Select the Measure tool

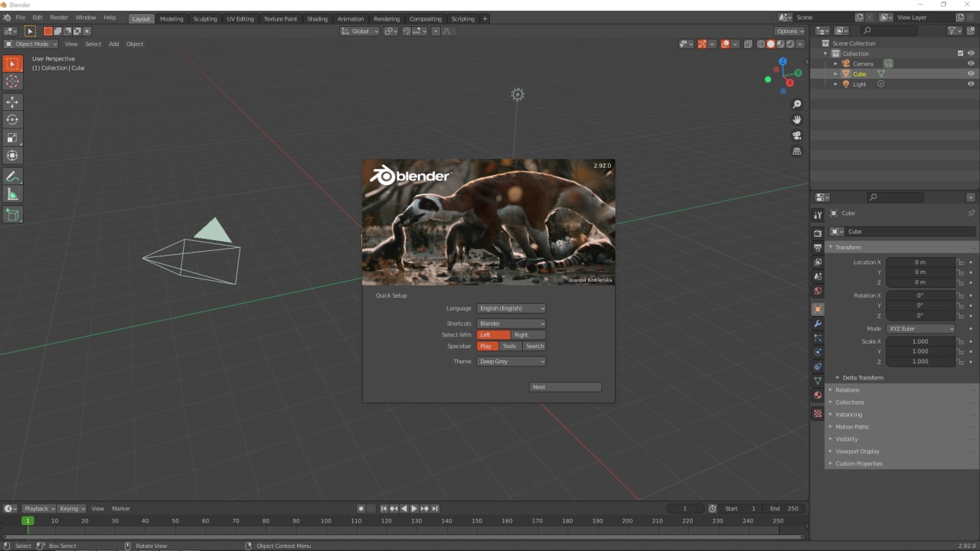(x=12, y=194)
